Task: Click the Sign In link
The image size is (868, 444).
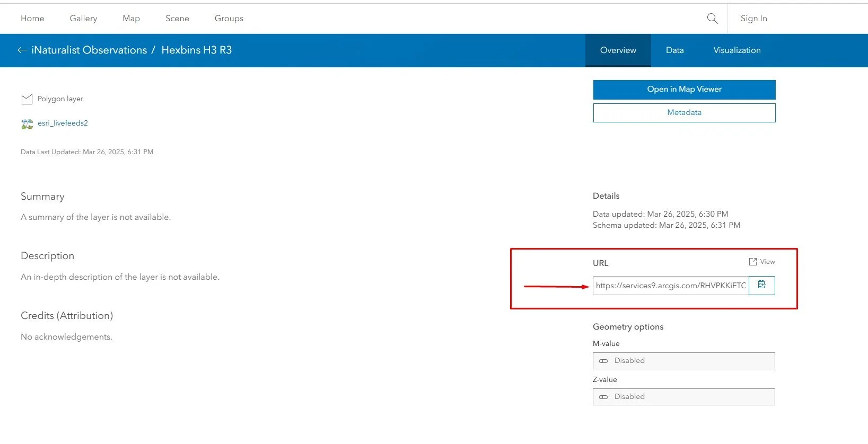Action: [753, 19]
